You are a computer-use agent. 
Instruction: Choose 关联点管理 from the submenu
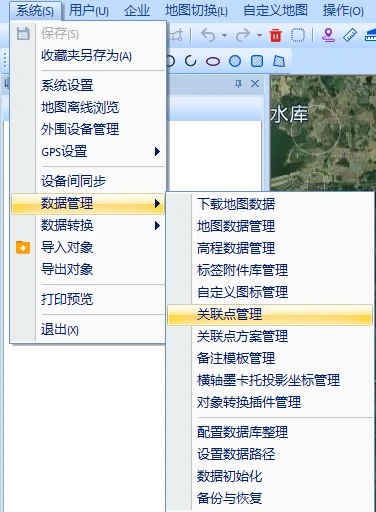[x=270, y=314]
